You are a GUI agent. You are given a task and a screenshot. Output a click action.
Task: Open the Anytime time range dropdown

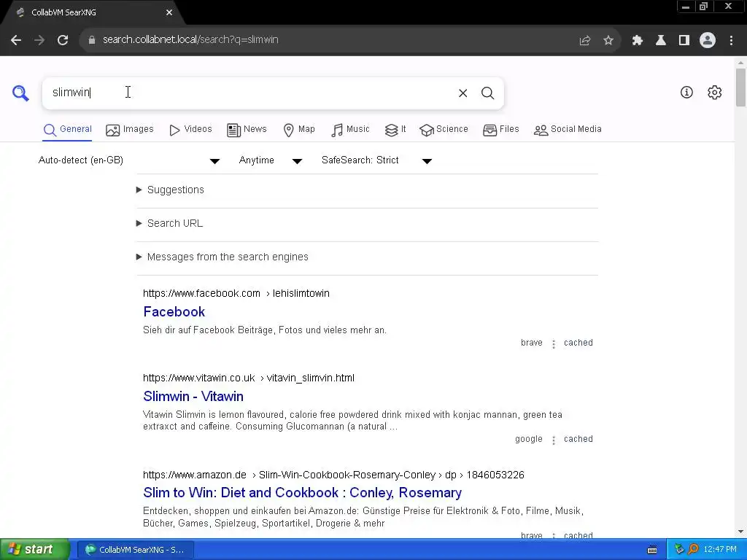tap(271, 160)
